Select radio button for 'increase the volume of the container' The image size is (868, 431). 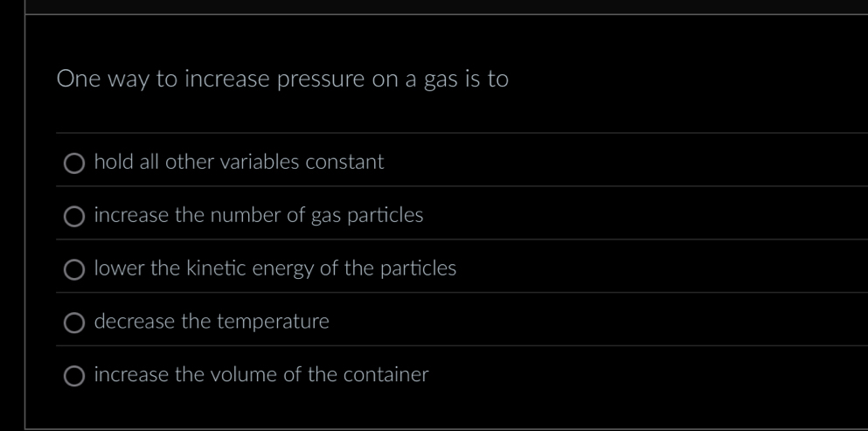pos(74,376)
